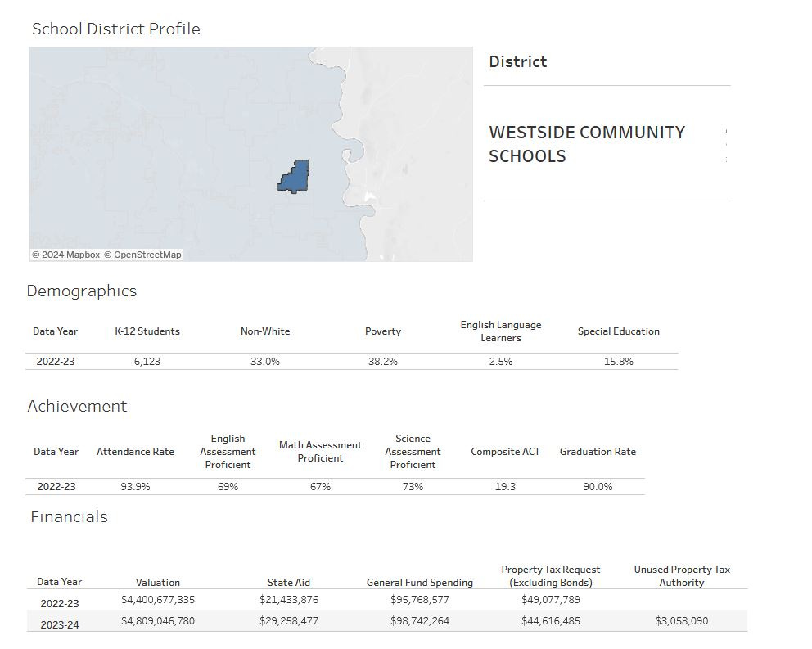Select the Property Tax Request (Excluding Bonds) header

point(551,576)
